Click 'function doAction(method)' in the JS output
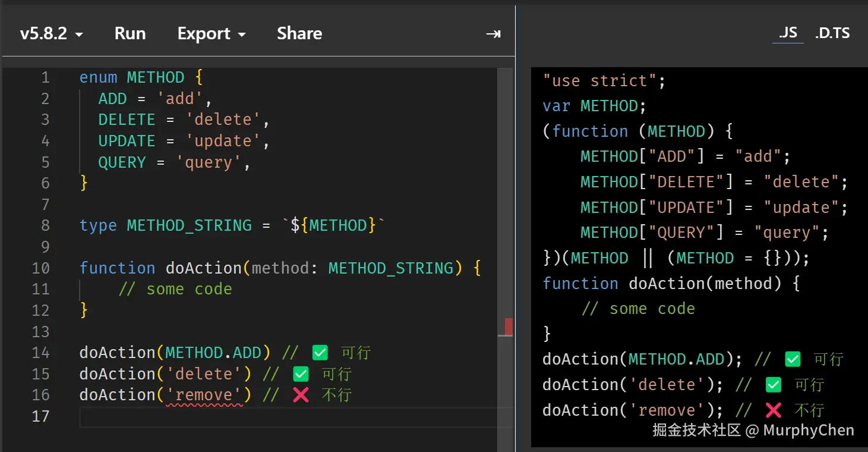868x452 pixels. point(662,284)
